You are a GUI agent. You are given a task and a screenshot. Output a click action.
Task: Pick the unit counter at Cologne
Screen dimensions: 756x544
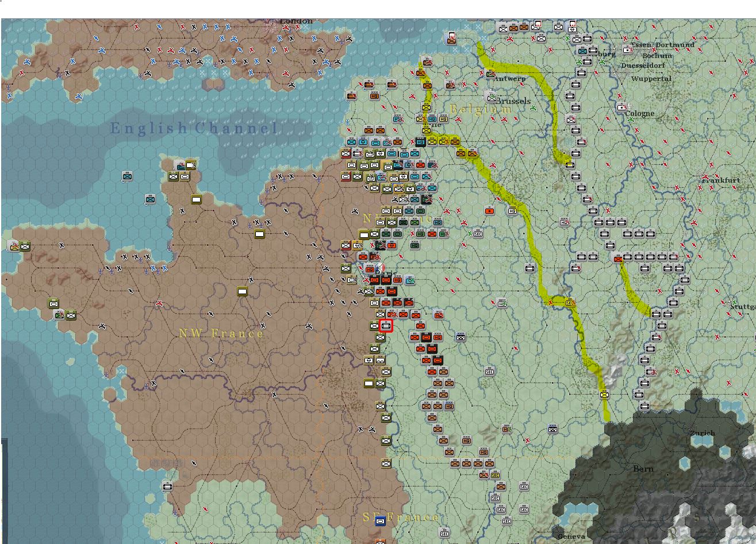(621, 107)
